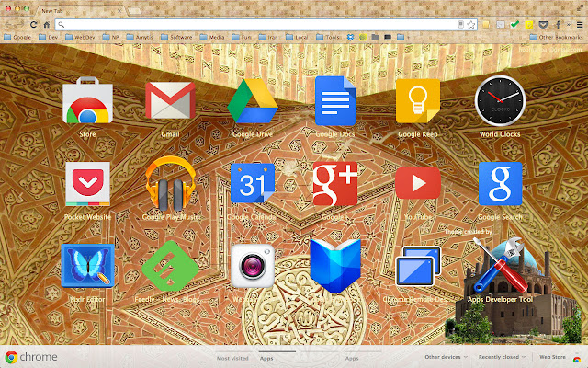588x368 pixels.
Task: Bookmark this page with the star
Action: pos(471,25)
